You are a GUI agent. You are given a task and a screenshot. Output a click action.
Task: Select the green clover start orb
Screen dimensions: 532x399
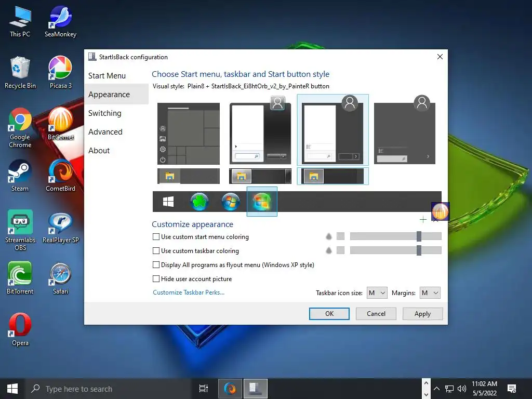[x=199, y=202]
